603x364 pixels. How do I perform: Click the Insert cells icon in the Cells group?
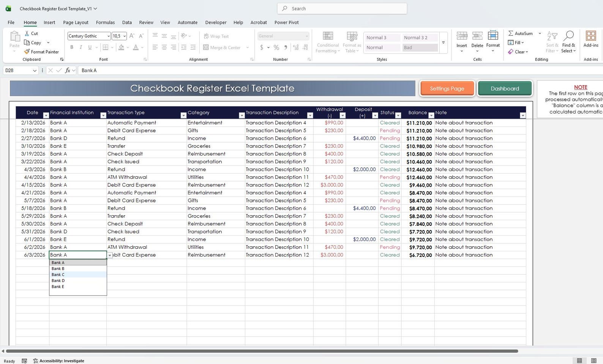(x=462, y=36)
